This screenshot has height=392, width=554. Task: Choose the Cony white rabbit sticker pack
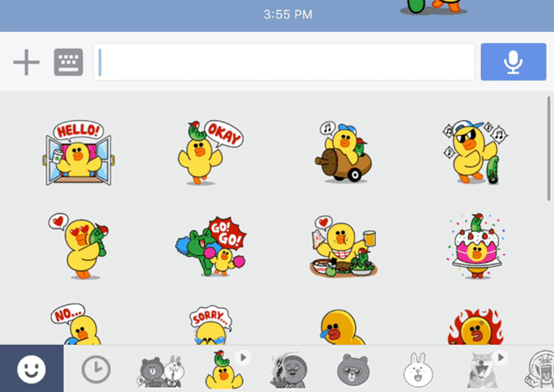coord(417,368)
